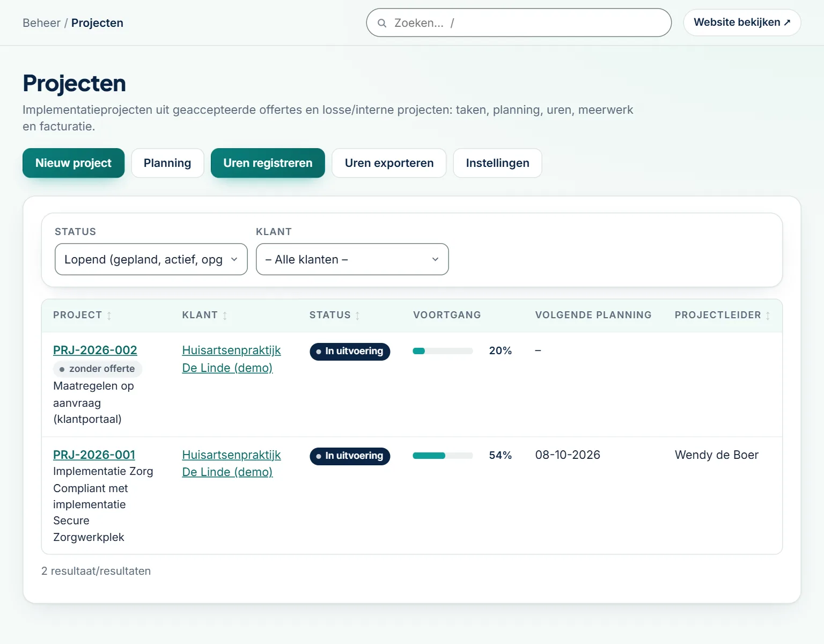
Task: Open Instellingen for projects
Action: 497,163
